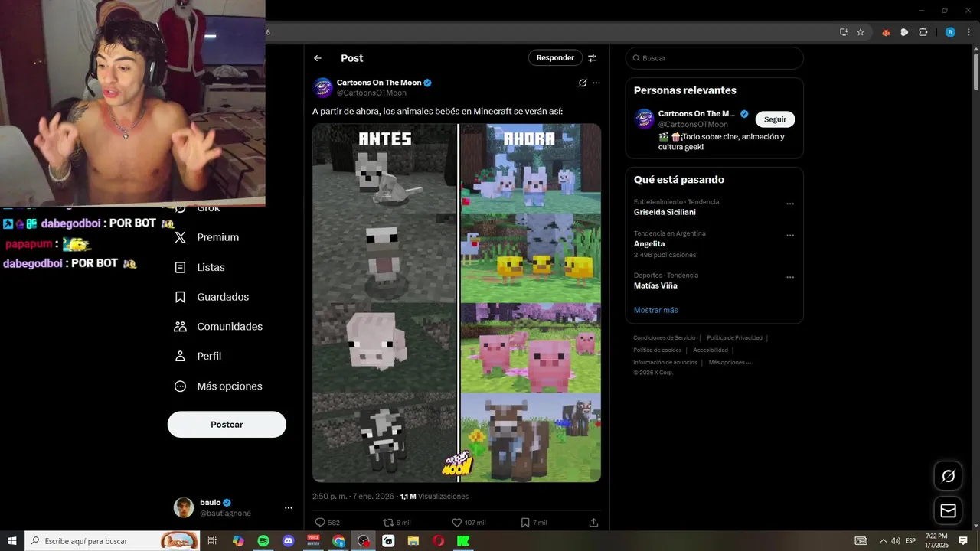Open Accesibilidad footer link
980x551 pixels.
click(710, 350)
